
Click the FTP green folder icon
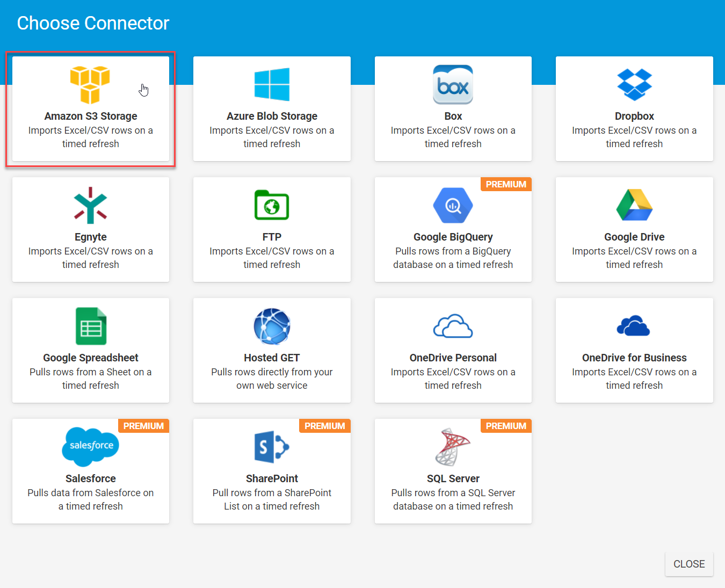click(272, 205)
